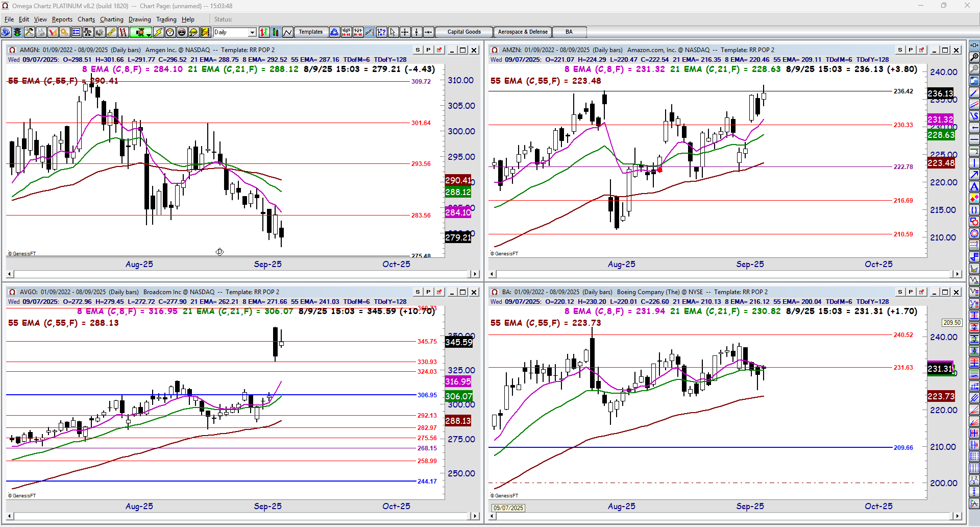
Task: Click AMZN chart scrollbar left arrow
Action: point(493,274)
